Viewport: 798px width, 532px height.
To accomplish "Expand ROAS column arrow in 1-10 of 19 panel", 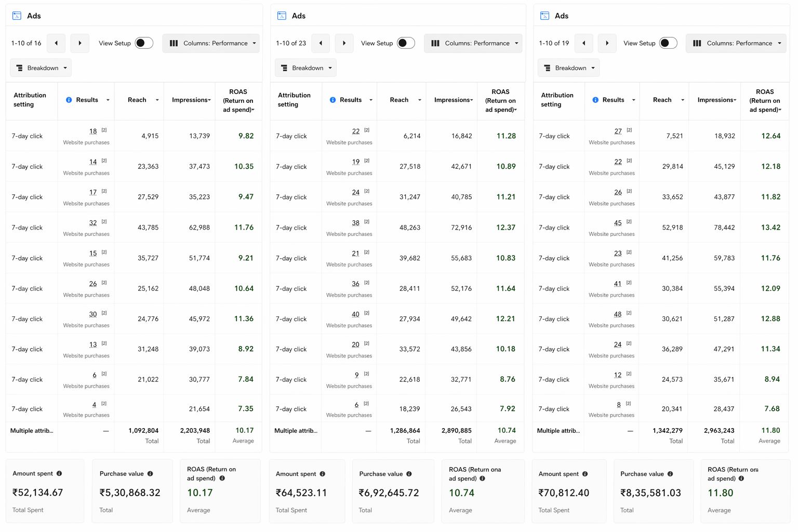I will pyautogui.click(x=780, y=110).
